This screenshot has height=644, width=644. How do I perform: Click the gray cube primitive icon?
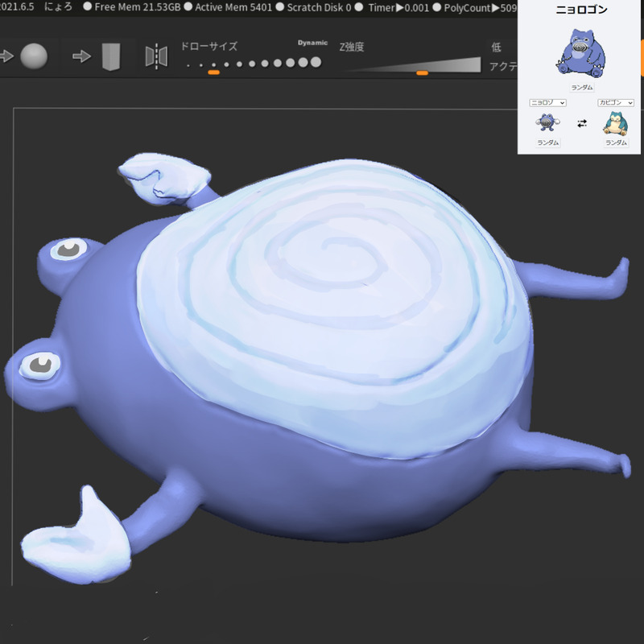click(x=111, y=56)
